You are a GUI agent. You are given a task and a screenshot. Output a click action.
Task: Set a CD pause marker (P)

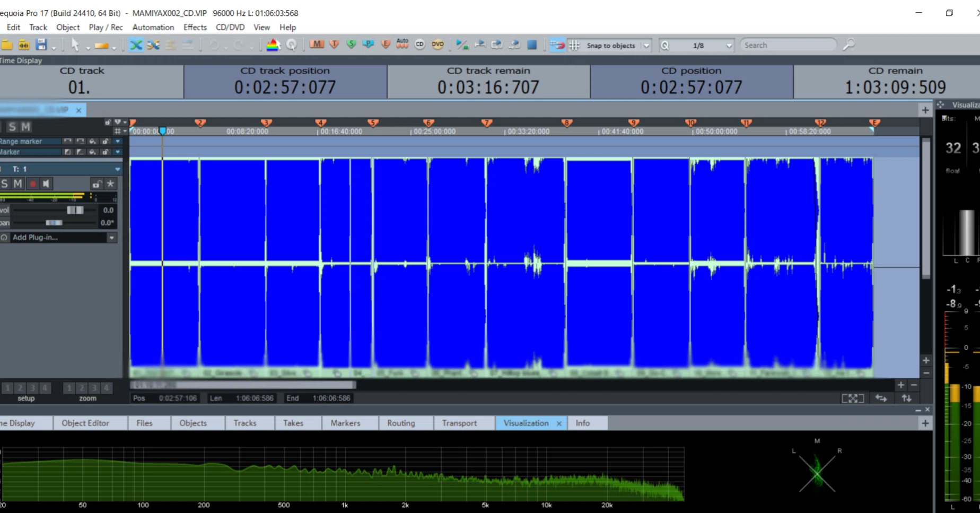tap(368, 45)
